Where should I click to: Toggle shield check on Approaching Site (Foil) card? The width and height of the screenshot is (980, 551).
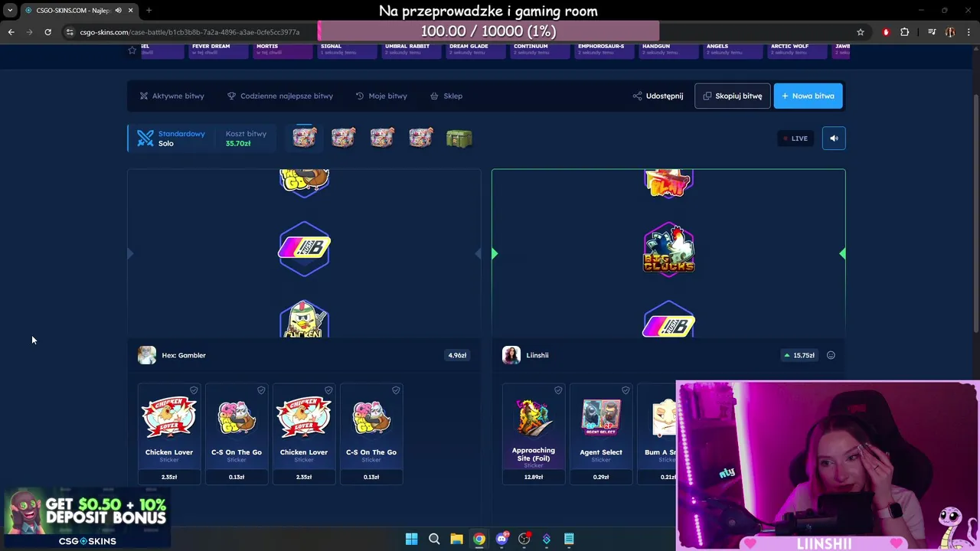[x=558, y=390]
